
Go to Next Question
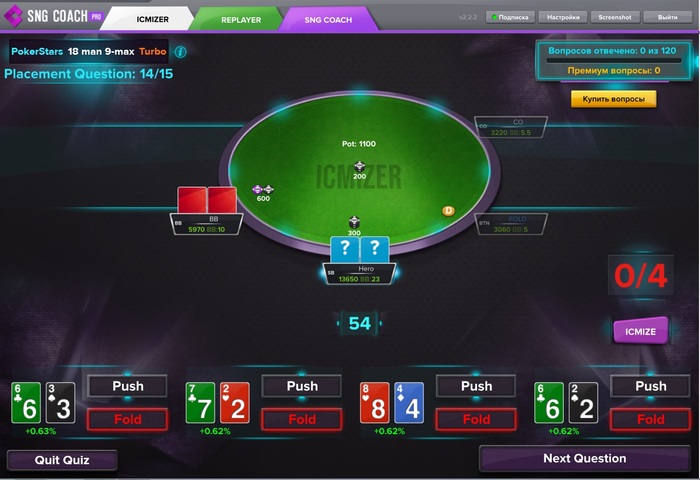coord(584,459)
